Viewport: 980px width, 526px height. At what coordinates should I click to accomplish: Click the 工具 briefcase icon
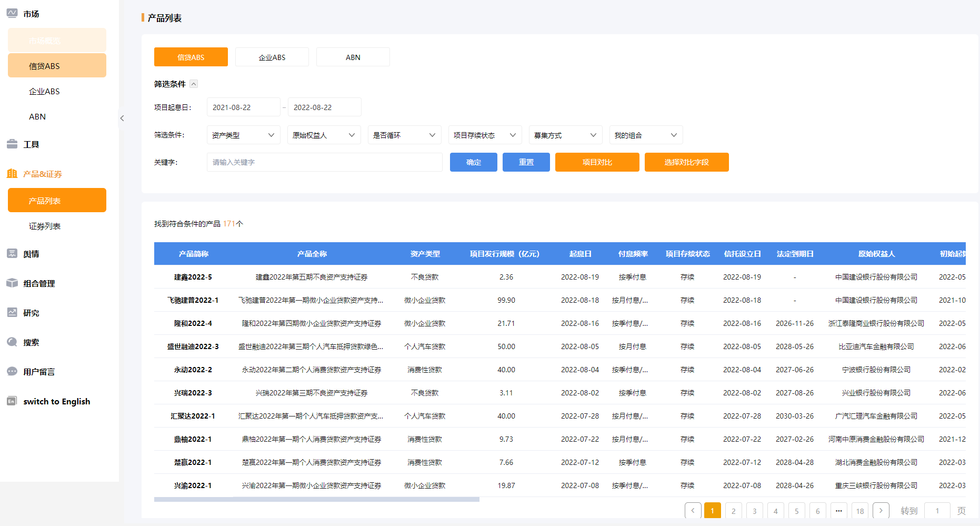pos(12,144)
